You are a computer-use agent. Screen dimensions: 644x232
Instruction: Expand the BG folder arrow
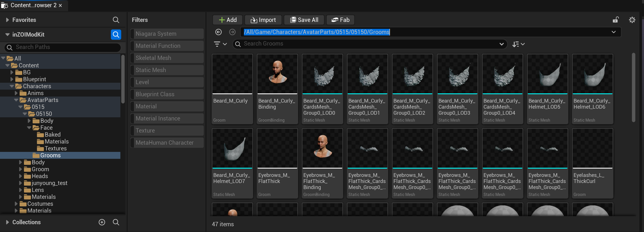[x=12, y=72]
